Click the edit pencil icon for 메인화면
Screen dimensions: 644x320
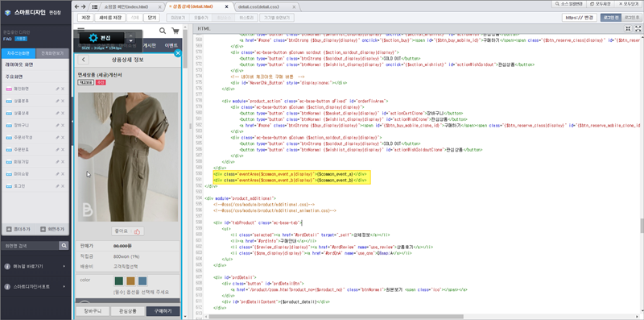point(57,89)
